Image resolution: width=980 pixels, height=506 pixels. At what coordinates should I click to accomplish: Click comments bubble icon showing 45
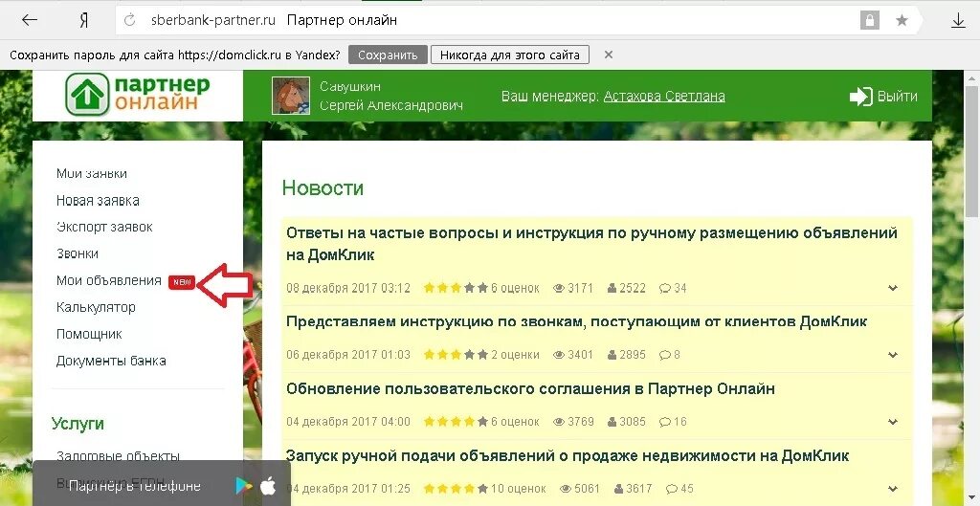click(x=672, y=489)
